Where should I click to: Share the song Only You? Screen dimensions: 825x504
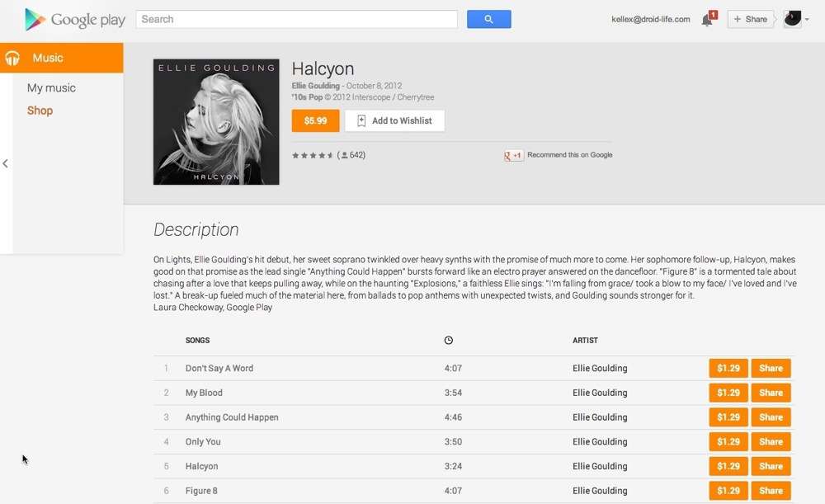pyautogui.click(x=771, y=442)
